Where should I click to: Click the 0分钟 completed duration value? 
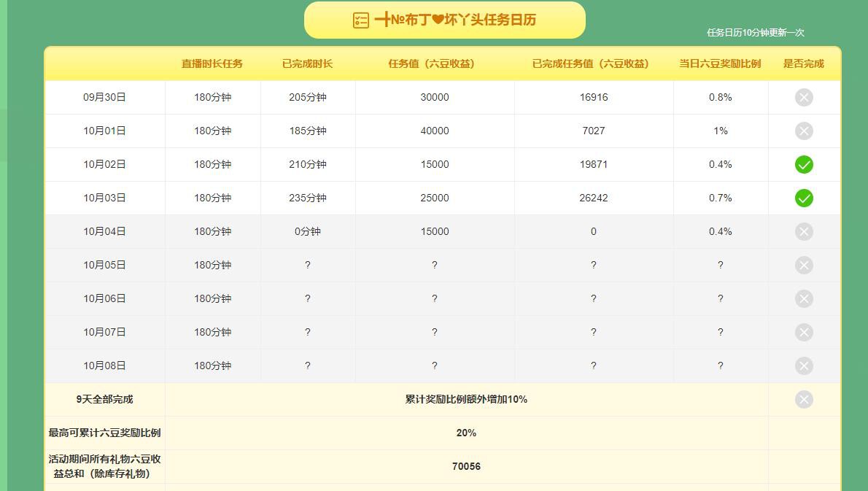tap(308, 231)
